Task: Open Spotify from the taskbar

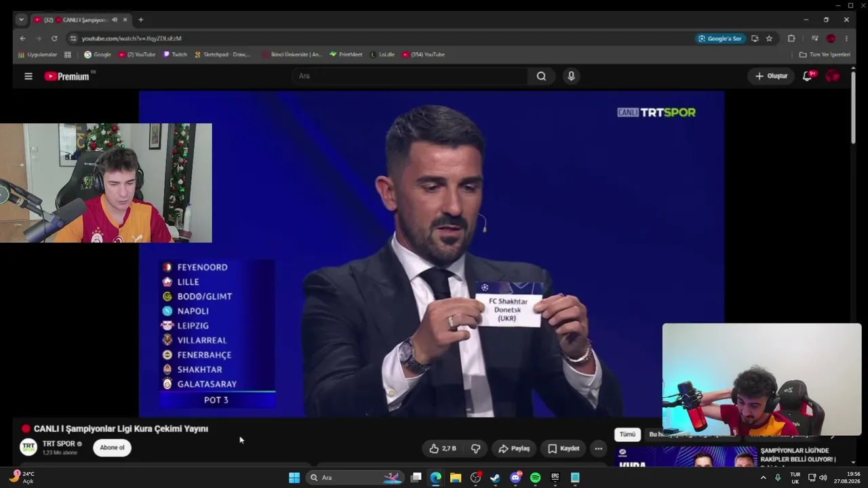Action: pos(535,478)
